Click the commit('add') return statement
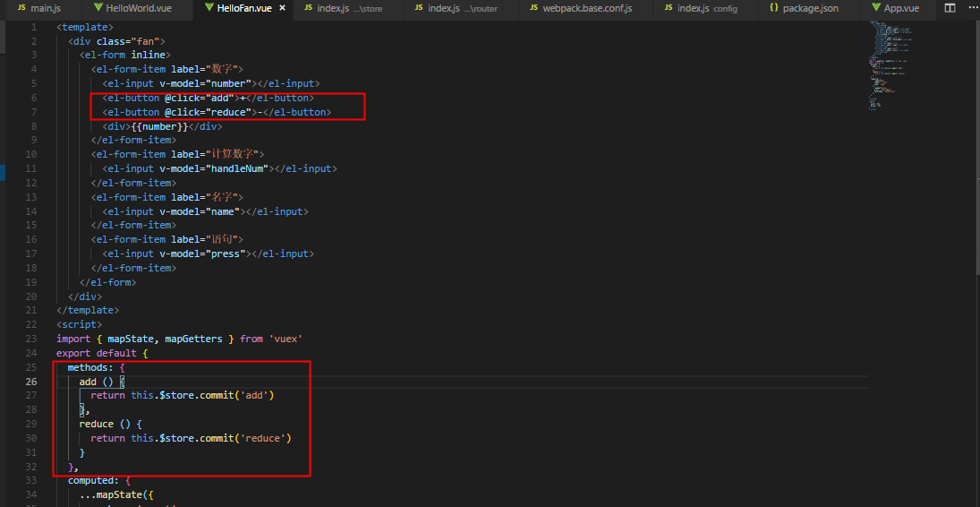 pos(183,396)
